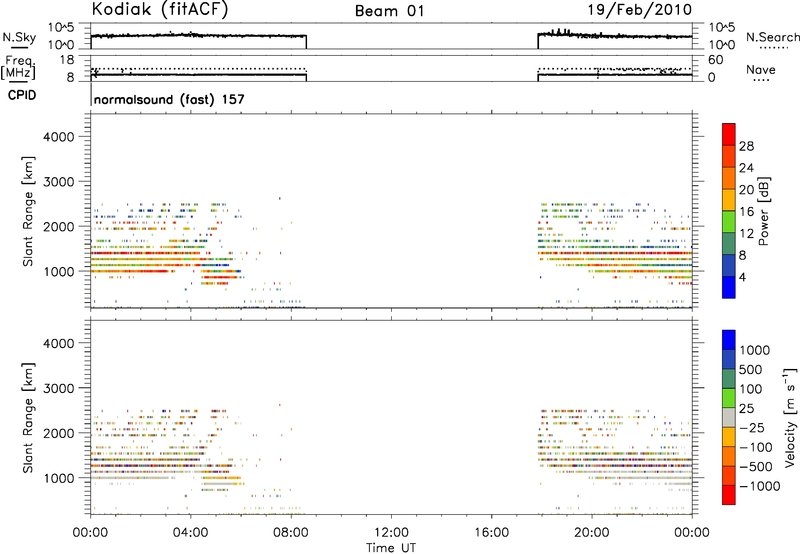Click the '16' value on Power colorbar
Viewport: 800px width, 554px height.
tap(746, 212)
